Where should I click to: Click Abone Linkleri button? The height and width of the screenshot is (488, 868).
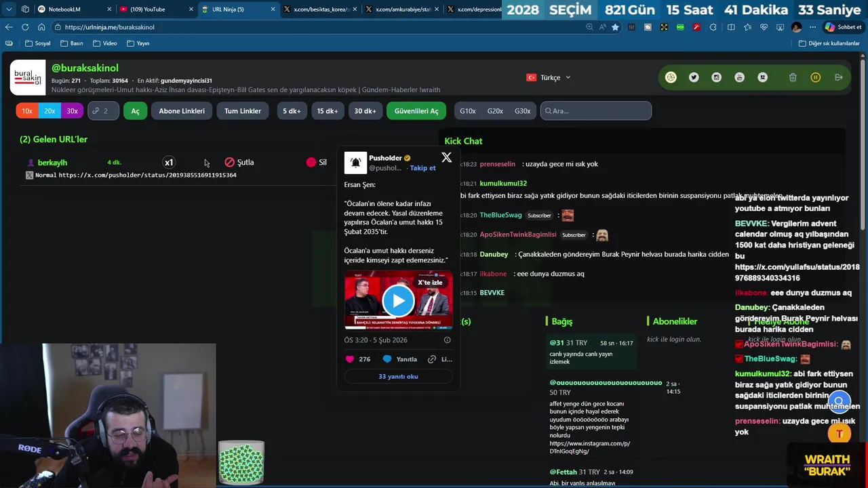(182, 111)
